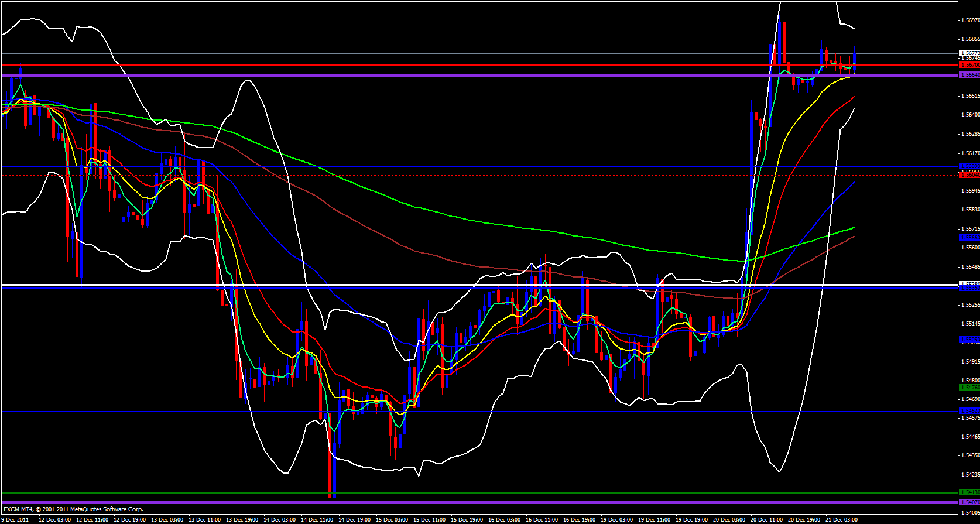Select the blue 1.56090 price level tag
The width and height of the screenshot is (980, 524).
[x=969, y=166]
